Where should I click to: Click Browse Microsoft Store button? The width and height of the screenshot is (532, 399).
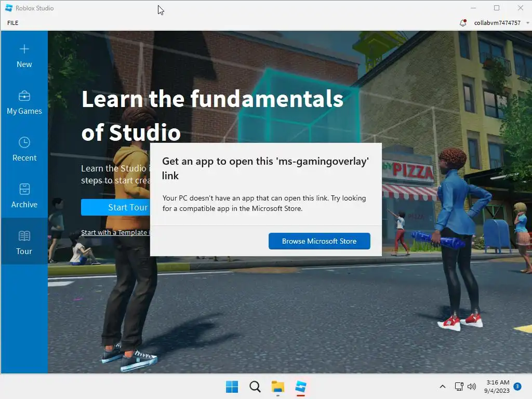tap(320, 241)
